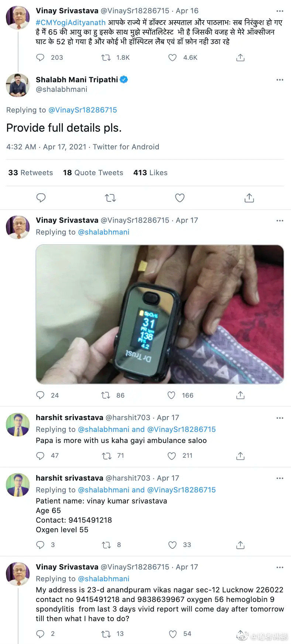Screen dimensions: 291x644
Task: Show the 18 Quote Tweets
Action: pyautogui.click(x=93, y=173)
